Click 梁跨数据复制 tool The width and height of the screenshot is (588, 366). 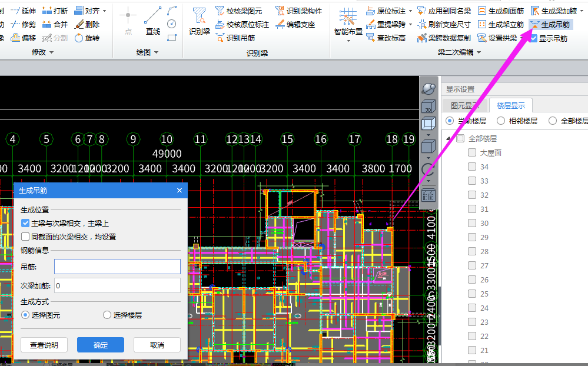click(x=444, y=38)
